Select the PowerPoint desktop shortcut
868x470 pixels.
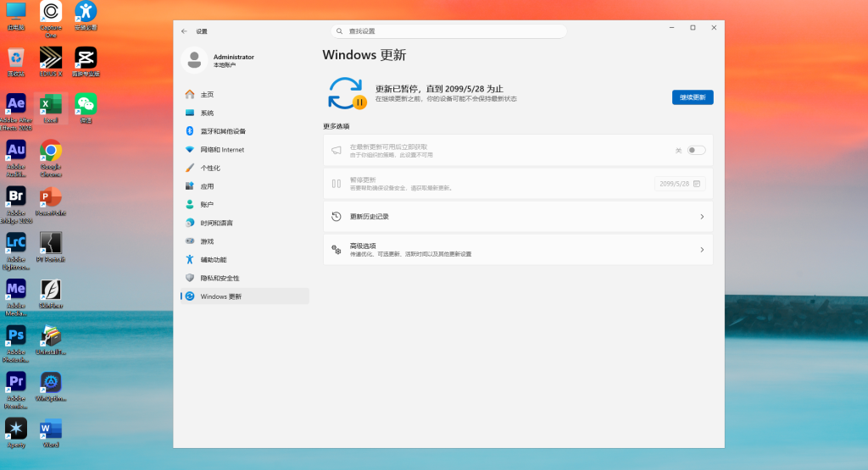(50, 202)
